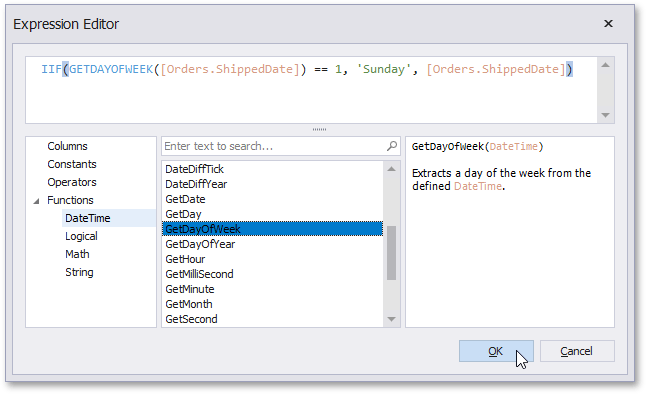
Task: Select GetSecond in the function list
Action: pos(272,319)
